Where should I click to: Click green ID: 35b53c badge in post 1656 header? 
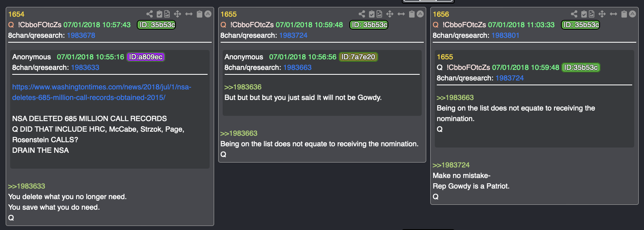coord(581,25)
